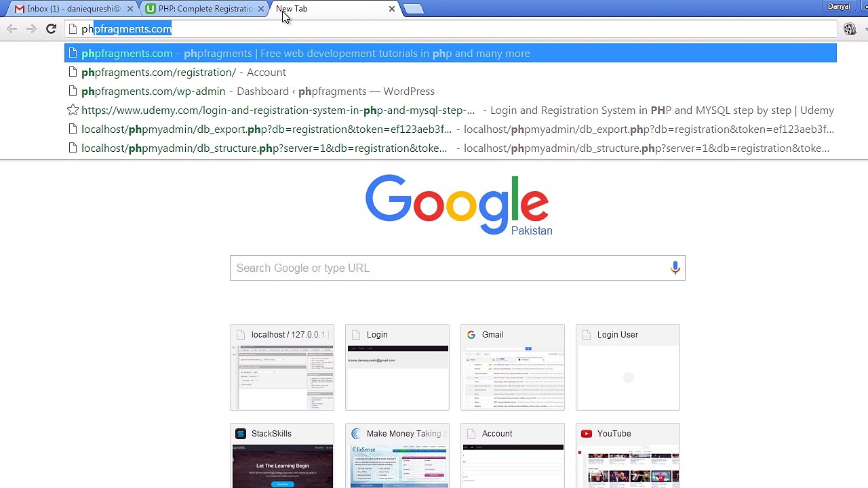The width and height of the screenshot is (868, 488).
Task: Choose the localhost phpmyadmin db_structure.php suggestion
Action: click(x=450, y=148)
